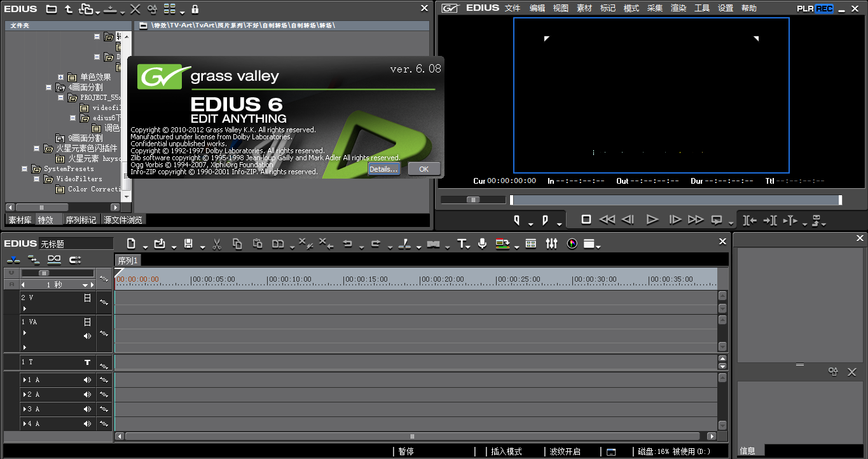Switch to the 序列标记 tab
Screen dimensions: 868x459
point(81,220)
